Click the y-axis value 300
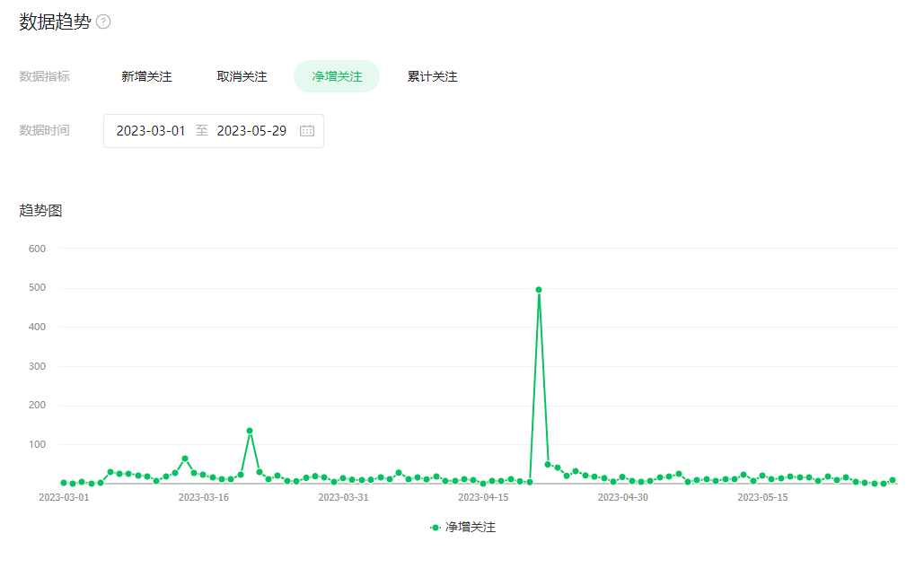 (x=37, y=366)
